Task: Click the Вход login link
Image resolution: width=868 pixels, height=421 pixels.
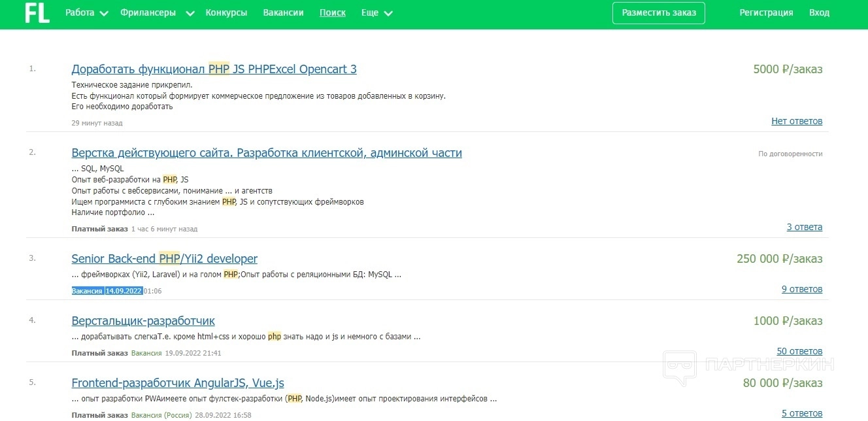Action: 819,13
